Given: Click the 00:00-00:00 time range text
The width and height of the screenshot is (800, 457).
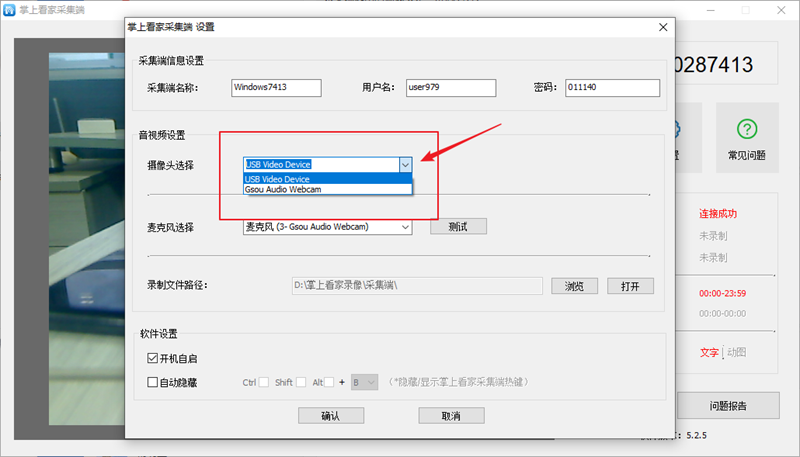Looking at the screenshot, I should [x=722, y=313].
